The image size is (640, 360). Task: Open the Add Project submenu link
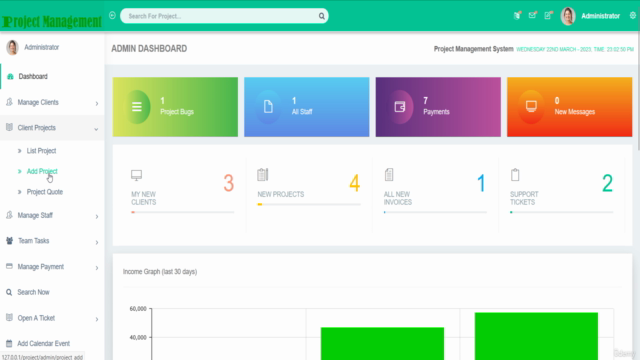42,171
